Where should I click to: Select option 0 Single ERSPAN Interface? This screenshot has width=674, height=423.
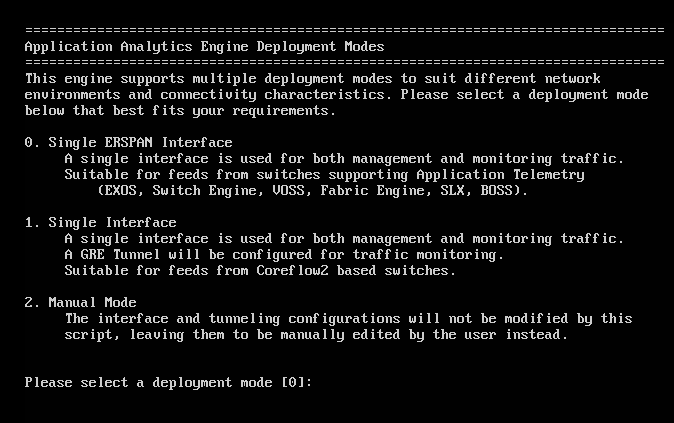[x=129, y=142]
